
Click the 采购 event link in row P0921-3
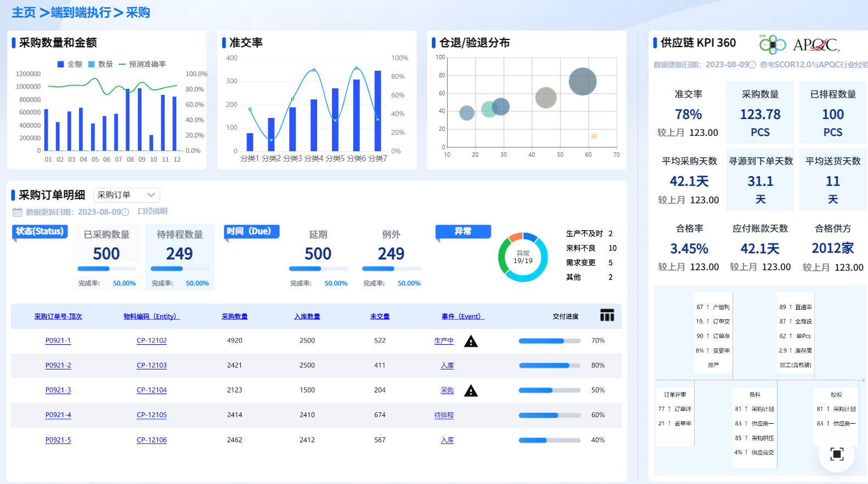pyautogui.click(x=447, y=390)
